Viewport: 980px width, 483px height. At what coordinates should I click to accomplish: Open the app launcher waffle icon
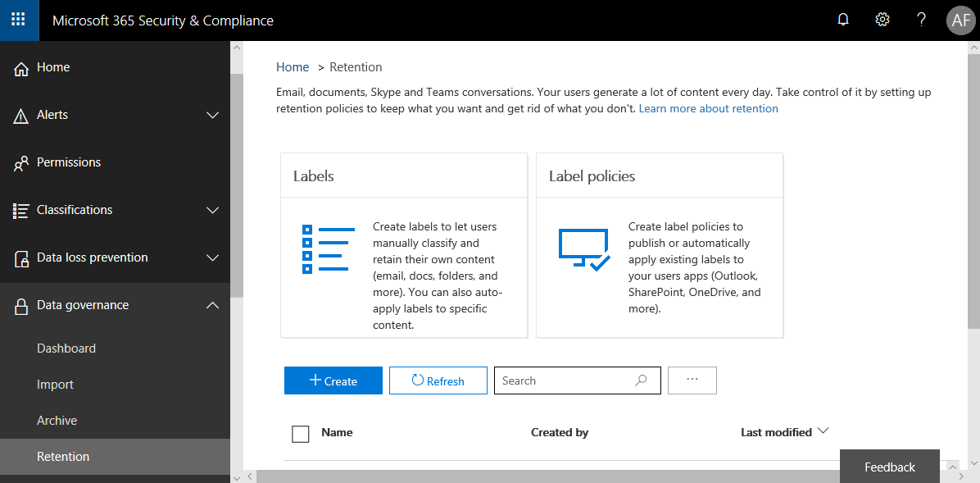(x=19, y=20)
